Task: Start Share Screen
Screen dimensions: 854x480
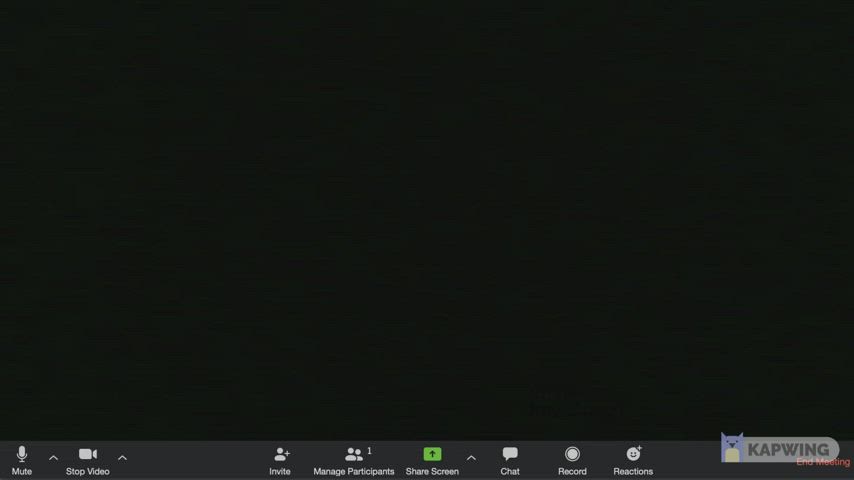Action: [x=432, y=460]
